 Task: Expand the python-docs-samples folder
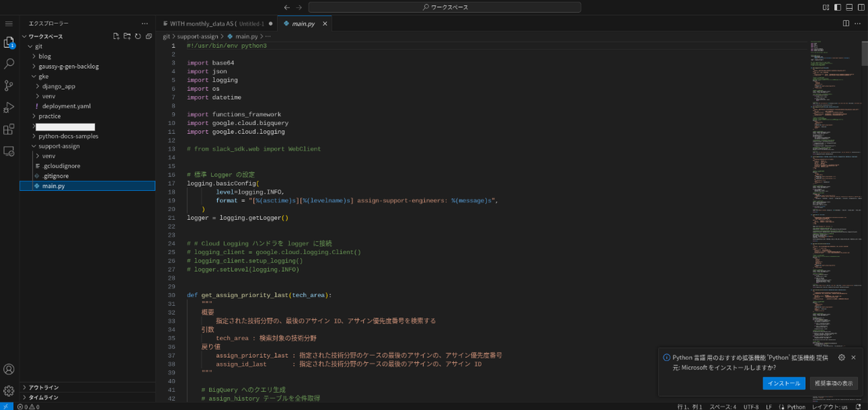point(87,136)
